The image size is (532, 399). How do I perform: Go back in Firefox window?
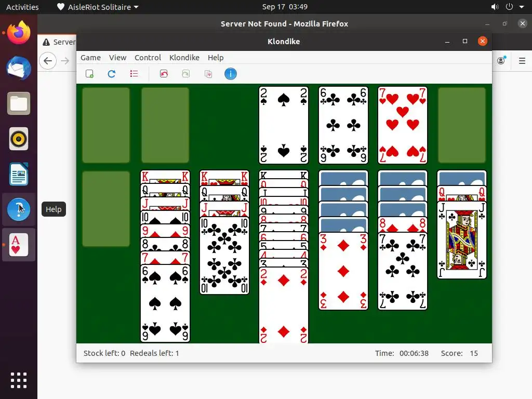(48, 61)
